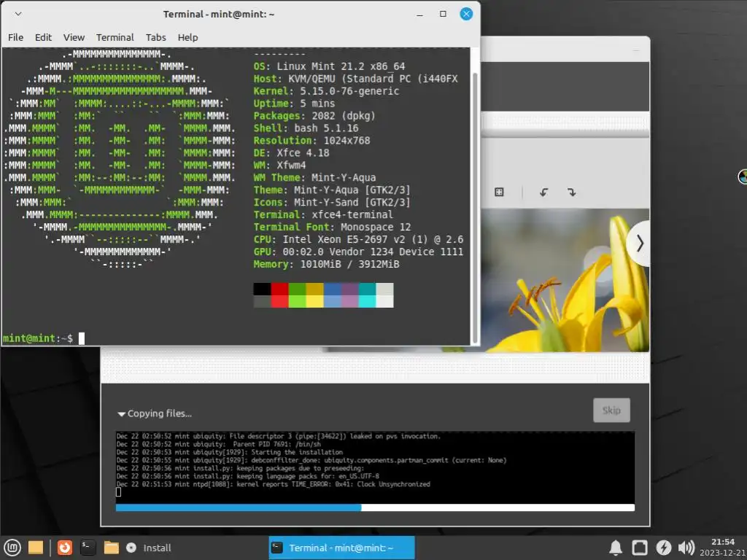Open the View menu in Terminal
Viewport: 747px width, 560px height.
click(x=74, y=37)
